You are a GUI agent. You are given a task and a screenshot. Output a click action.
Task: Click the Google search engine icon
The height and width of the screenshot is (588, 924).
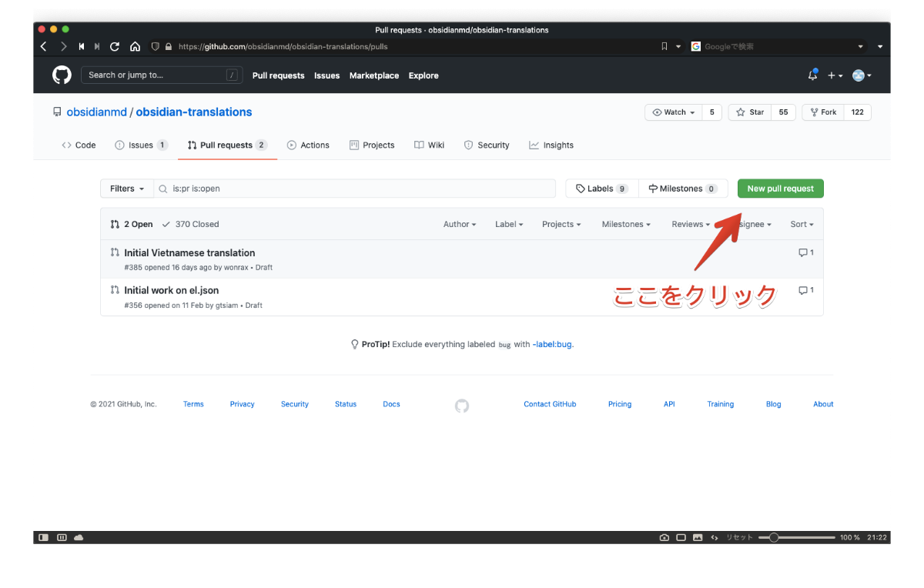696,46
